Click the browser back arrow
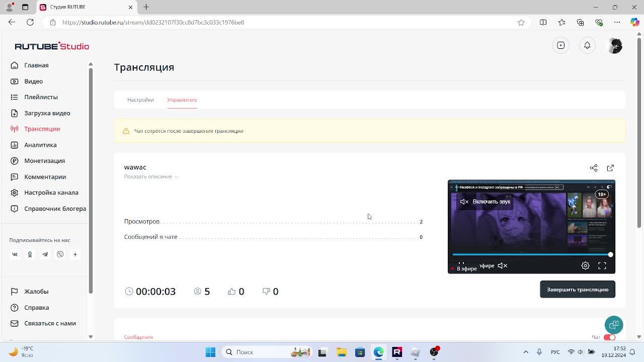Viewport: 644px width, 362px height. 12,22
